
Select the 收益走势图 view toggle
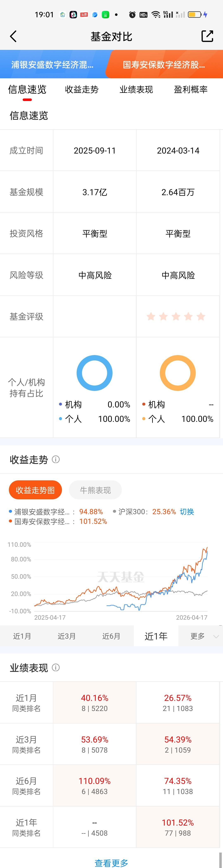(35, 490)
